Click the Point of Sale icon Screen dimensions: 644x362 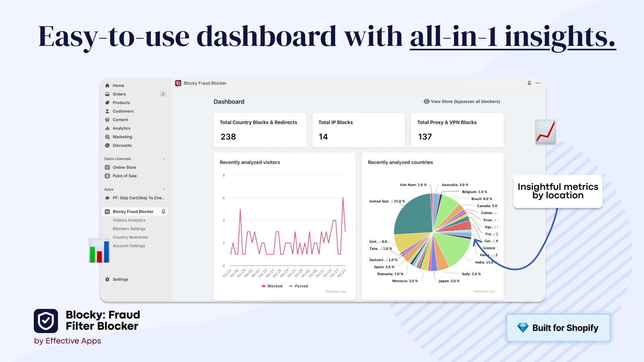(107, 176)
